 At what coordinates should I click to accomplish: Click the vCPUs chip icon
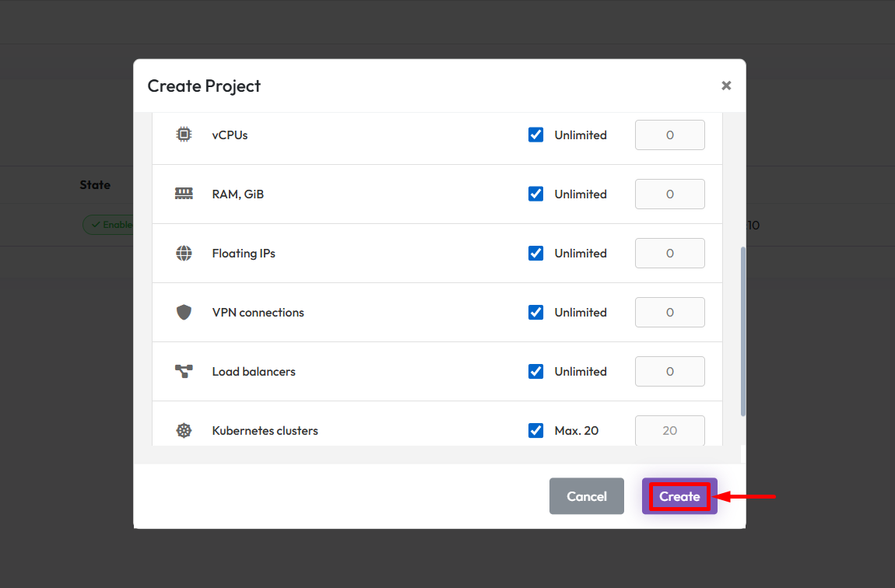tap(184, 135)
